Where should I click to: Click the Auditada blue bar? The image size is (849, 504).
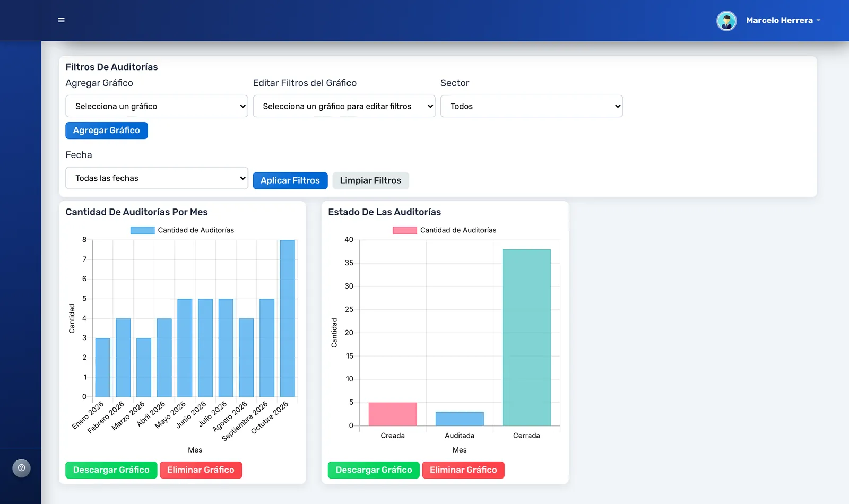click(x=460, y=419)
